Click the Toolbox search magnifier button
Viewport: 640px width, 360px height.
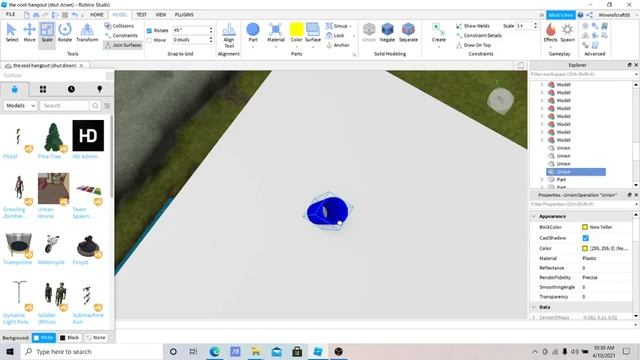click(x=95, y=106)
